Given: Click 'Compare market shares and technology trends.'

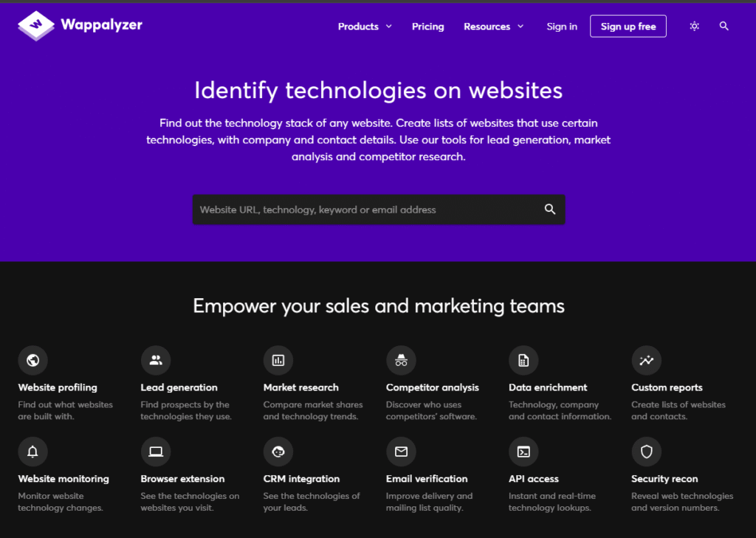Looking at the screenshot, I should (x=313, y=410).
